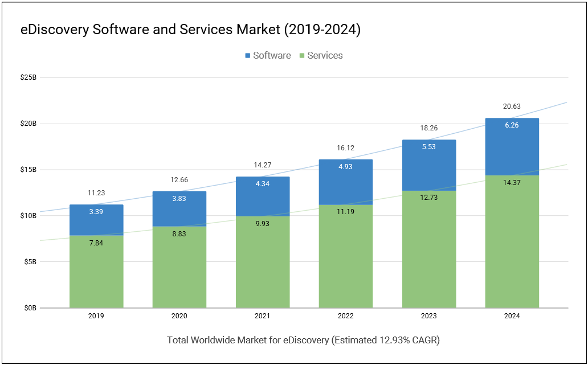
Task: Select the $25B y-axis label
Action: (30, 77)
